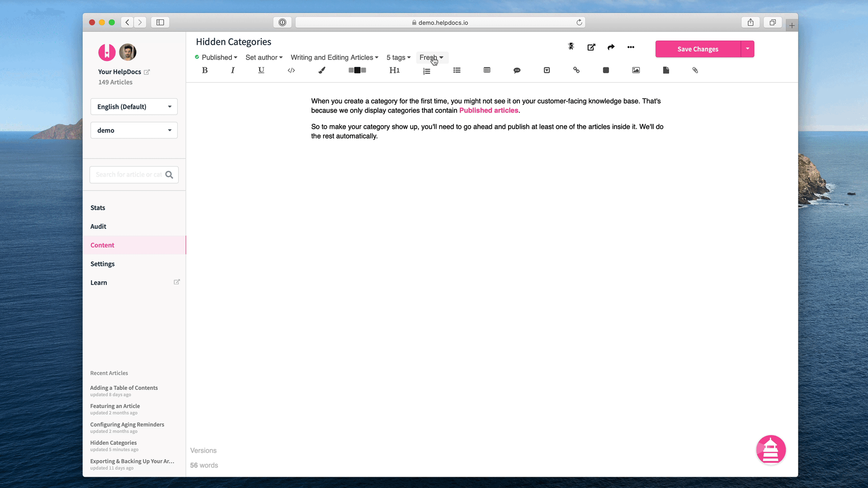Open article in new window icon
This screenshot has height=488, width=868.
pos(591,47)
